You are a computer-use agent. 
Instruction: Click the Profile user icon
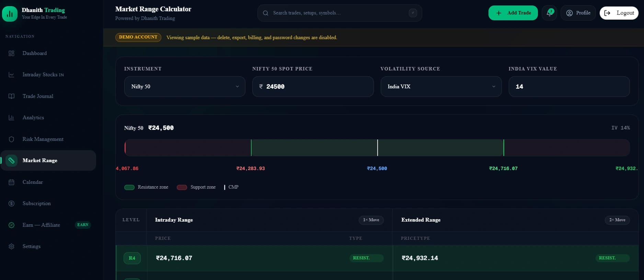[x=569, y=13]
